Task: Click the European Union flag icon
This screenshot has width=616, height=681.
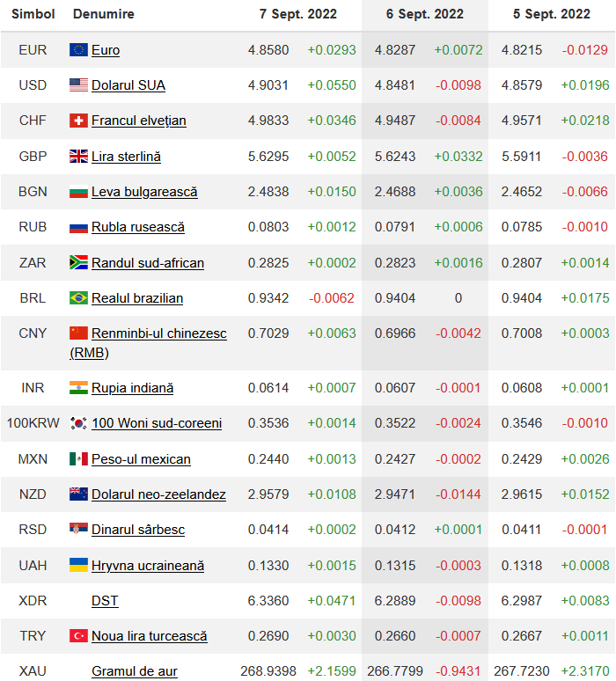Action: 78,50
